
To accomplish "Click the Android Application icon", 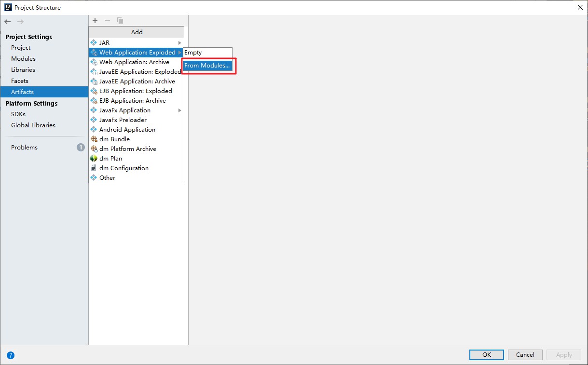I will coord(94,130).
